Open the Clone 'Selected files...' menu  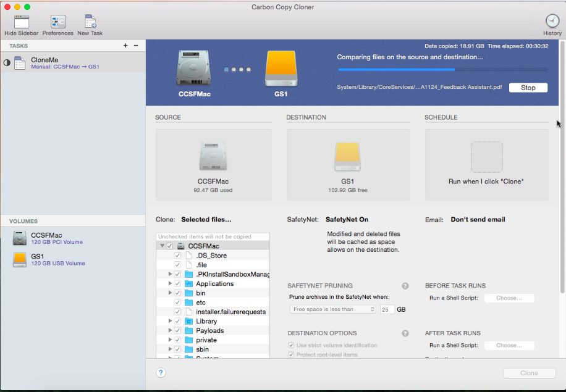(206, 220)
